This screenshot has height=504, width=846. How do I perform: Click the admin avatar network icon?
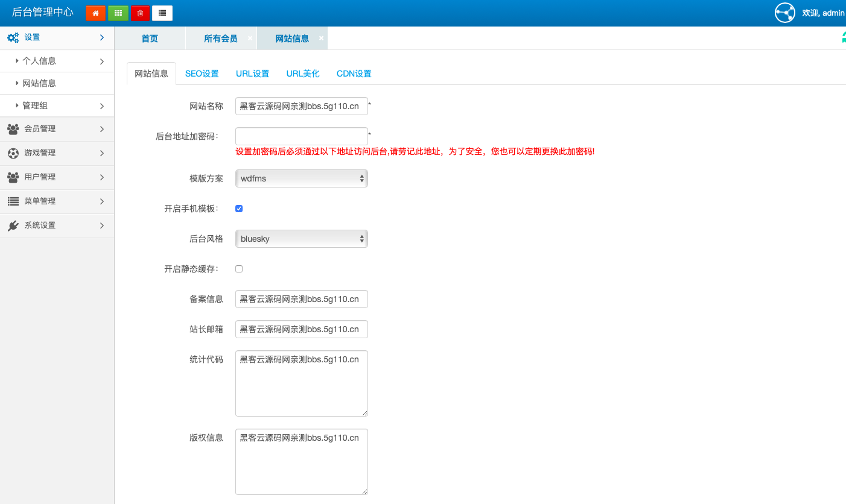784,13
